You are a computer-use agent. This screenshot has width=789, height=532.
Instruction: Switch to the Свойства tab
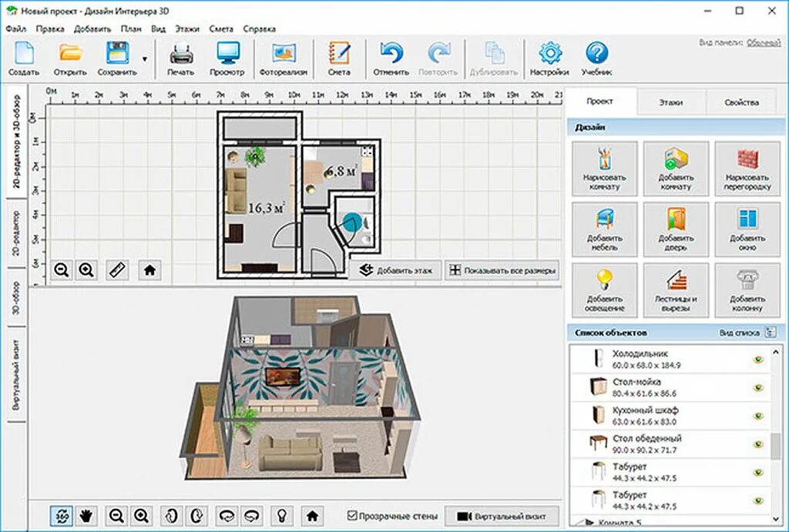click(x=741, y=102)
